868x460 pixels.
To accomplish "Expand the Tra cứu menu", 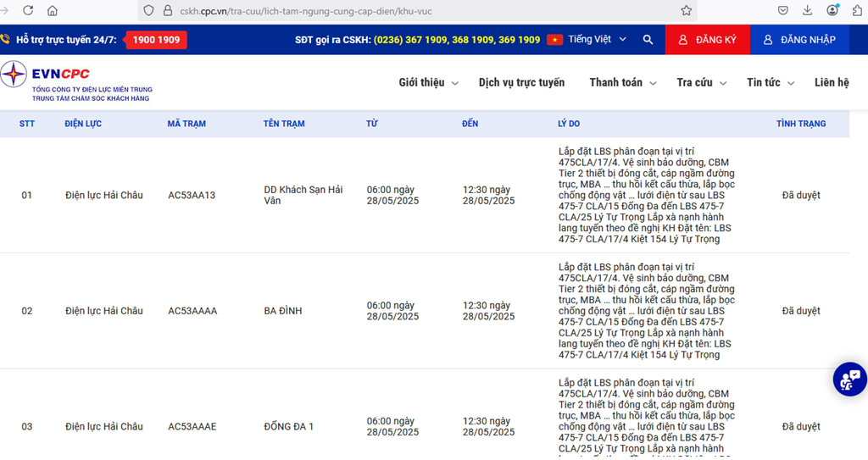I will (x=701, y=83).
